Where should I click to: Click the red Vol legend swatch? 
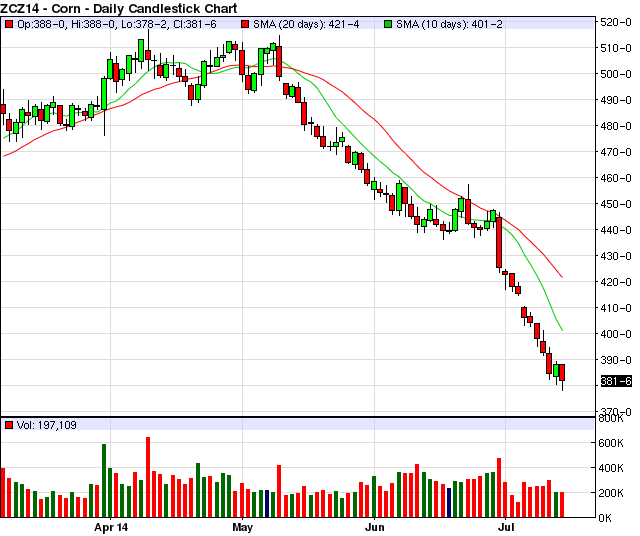9,425
